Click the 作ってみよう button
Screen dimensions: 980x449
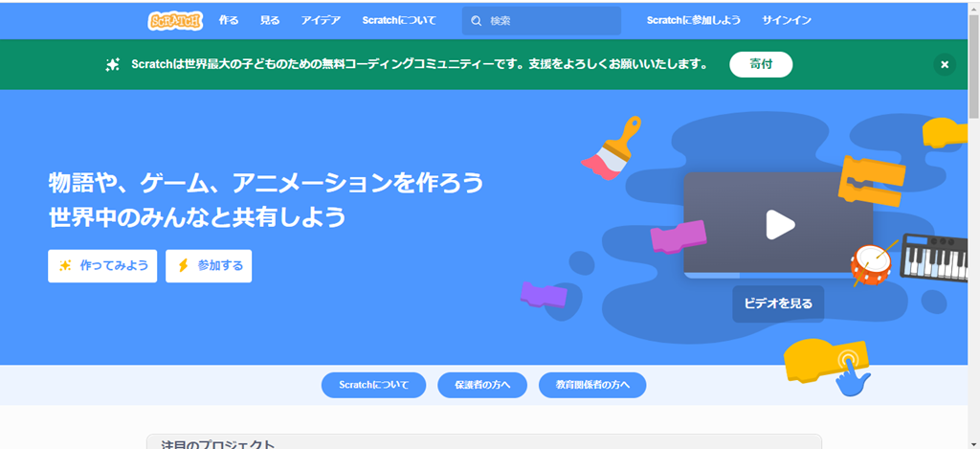tap(102, 266)
